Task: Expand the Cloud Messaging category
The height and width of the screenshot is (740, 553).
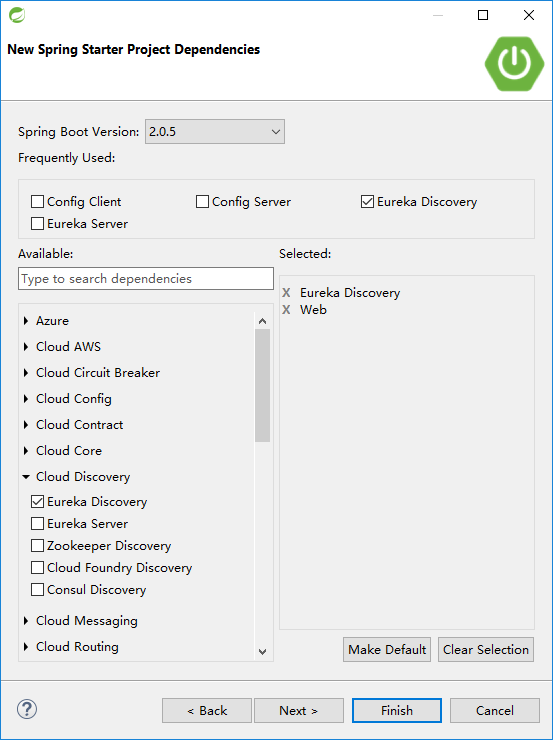Action: coord(26,621)
